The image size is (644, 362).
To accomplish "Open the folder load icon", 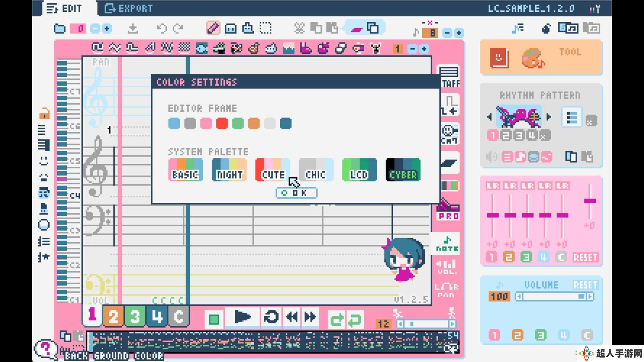I will 60,28.
